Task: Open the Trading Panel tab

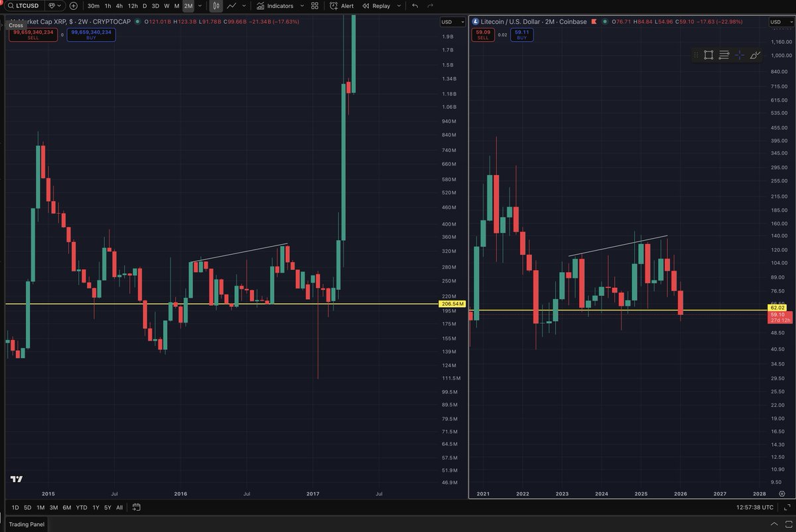Action: click(27, 525)
